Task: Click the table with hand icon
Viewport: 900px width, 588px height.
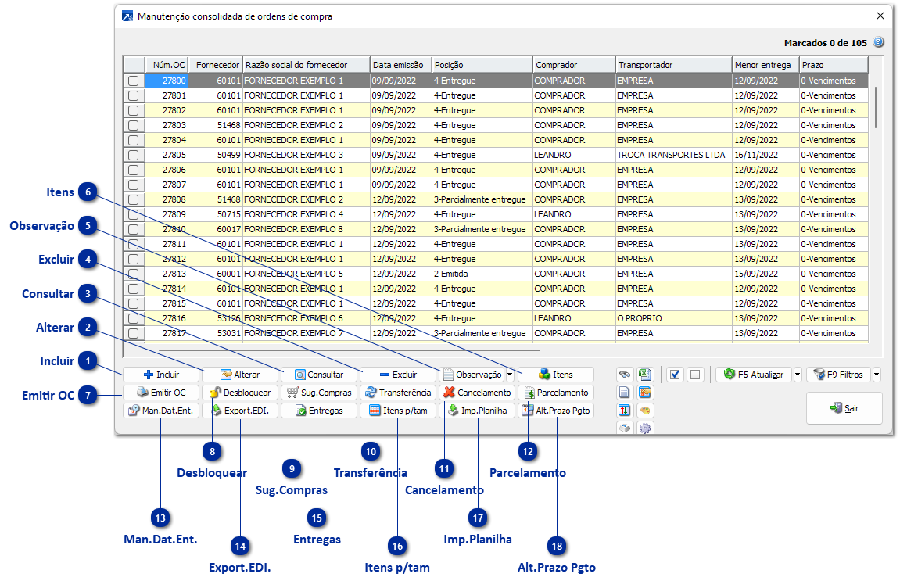Action: 645,393
